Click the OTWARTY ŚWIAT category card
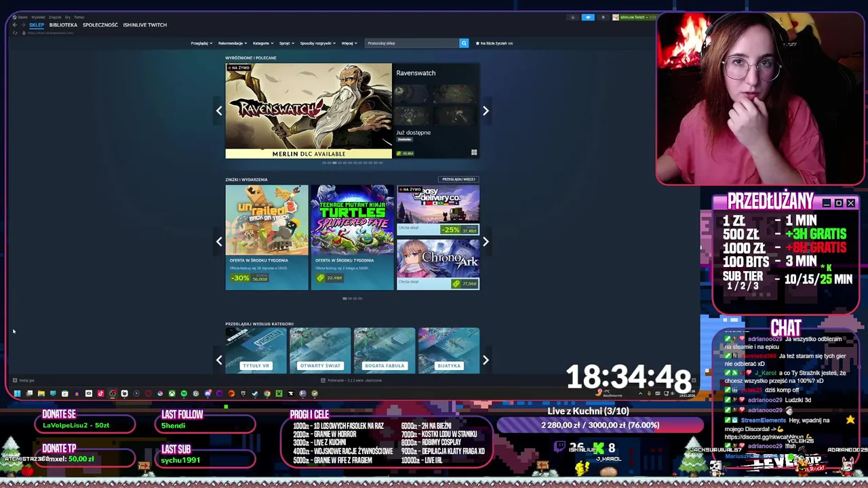The image size is (868, 488). (x=320, y=350)
